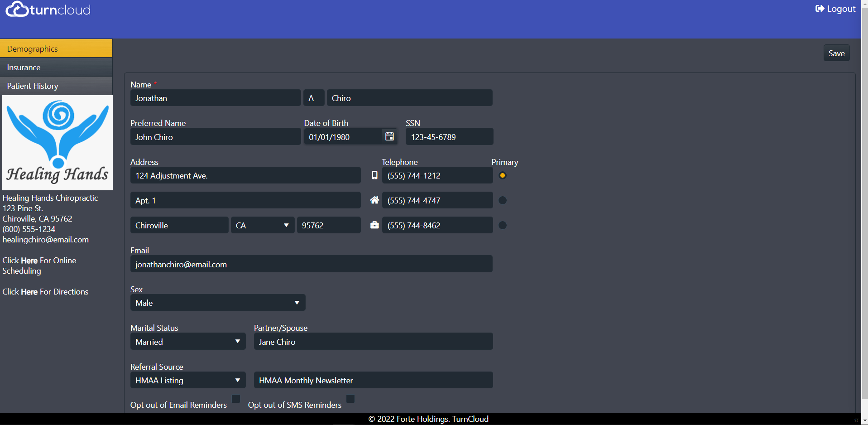Expand the Sex dropdown

click(217, 303)
